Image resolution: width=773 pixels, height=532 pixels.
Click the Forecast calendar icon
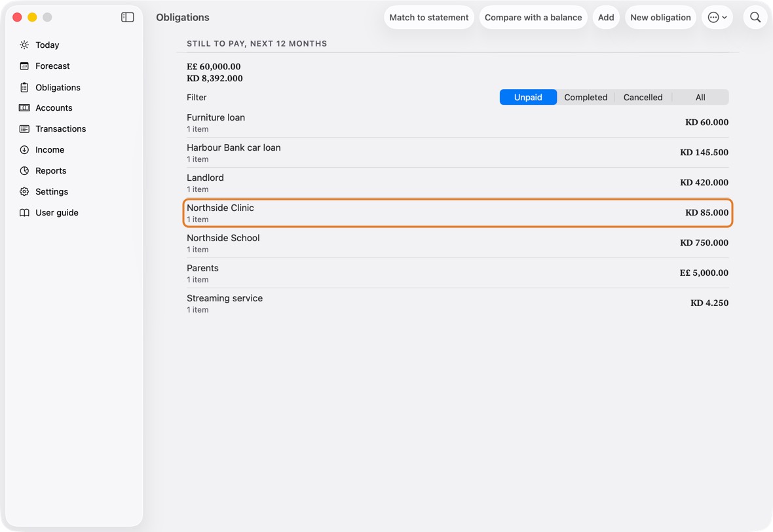coord(24,66)
